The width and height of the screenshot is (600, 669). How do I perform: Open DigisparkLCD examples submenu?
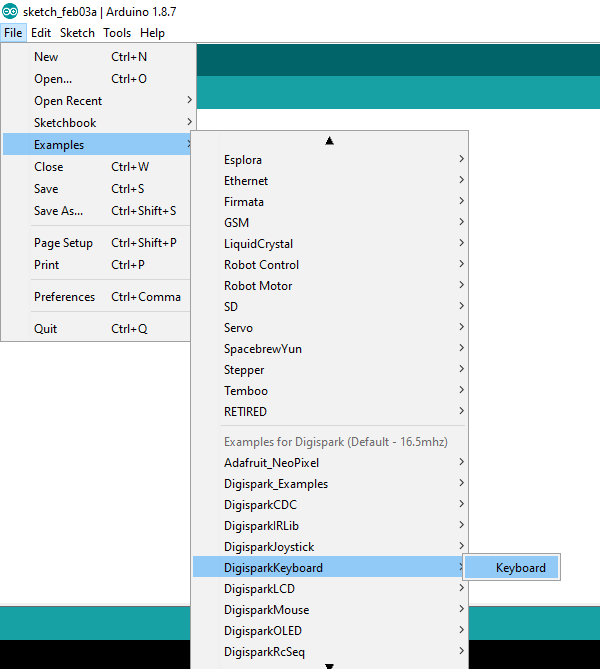click(x=329, y=589)
